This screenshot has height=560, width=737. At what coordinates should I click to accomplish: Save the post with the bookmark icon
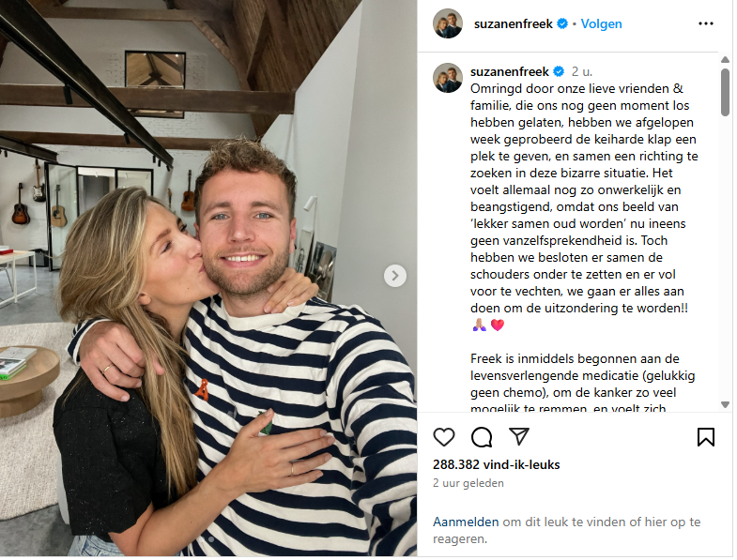[x=706, y=437]
